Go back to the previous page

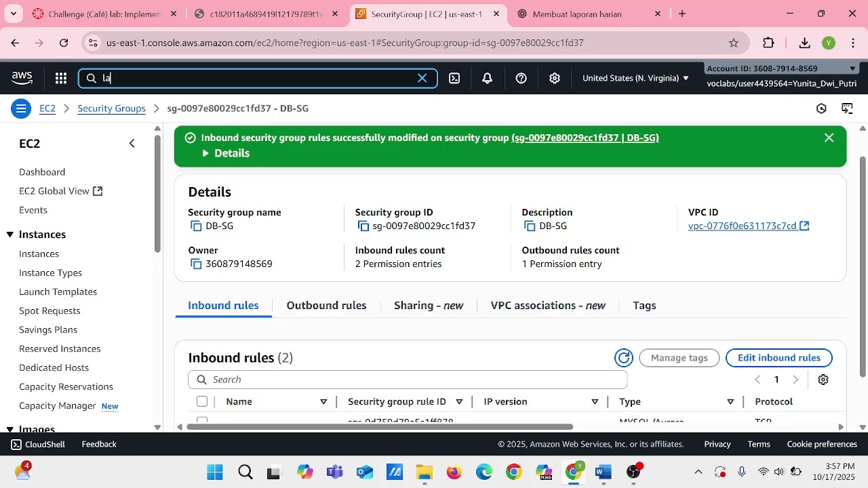tap(15, 43)
